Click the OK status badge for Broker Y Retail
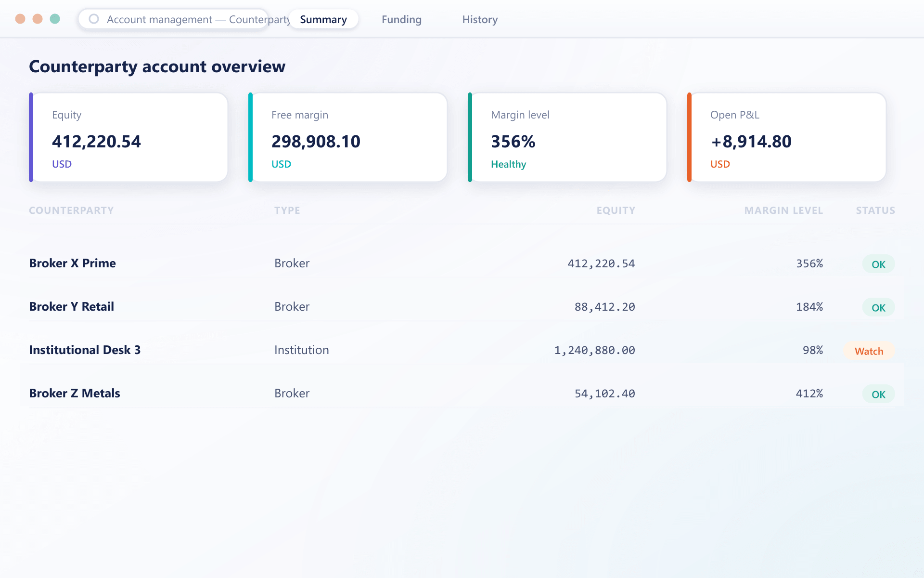The image size is (924, 578). click(x=878, y=307)
